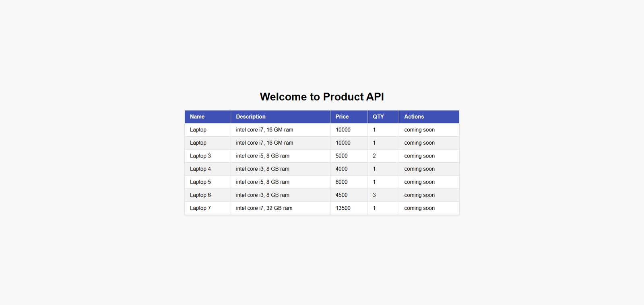Click the intel core i7, 32 GB ram description
Image resolution: width=644 pixels, height=305 pixels.
[264, 208]
